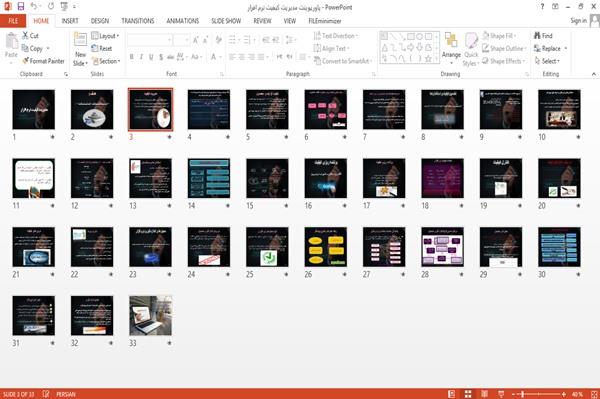Toggle Center paragraph alignment
The image size is (600, 399).
pyautogui.click(x=241, y=57)
